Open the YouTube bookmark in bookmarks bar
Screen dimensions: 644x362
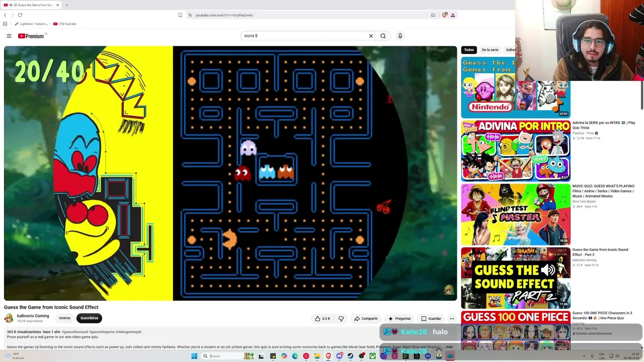(x=65, y=24)
